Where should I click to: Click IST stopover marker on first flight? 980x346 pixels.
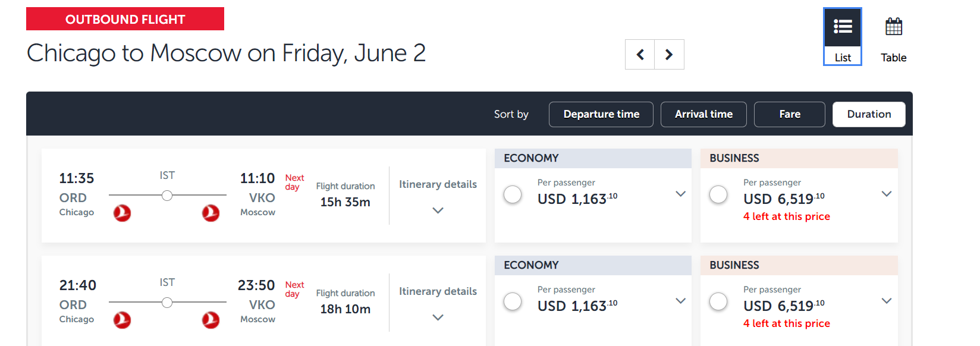(167, 195)
